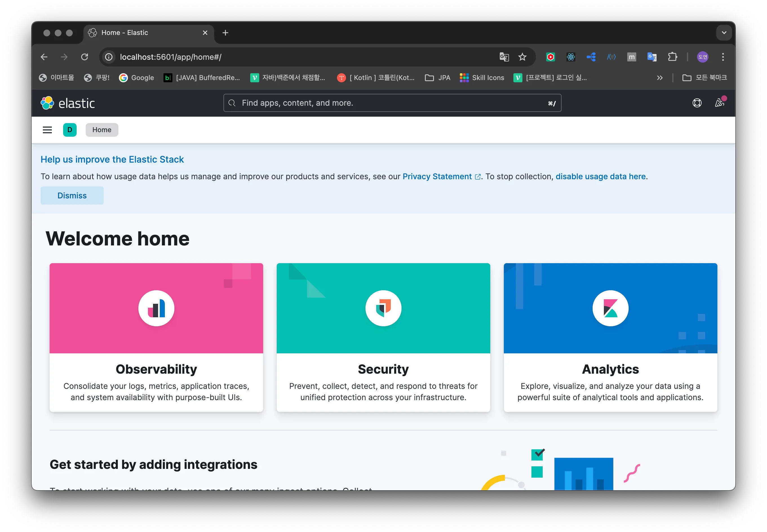Close the Home - Elastic tab

pos(205,33)
